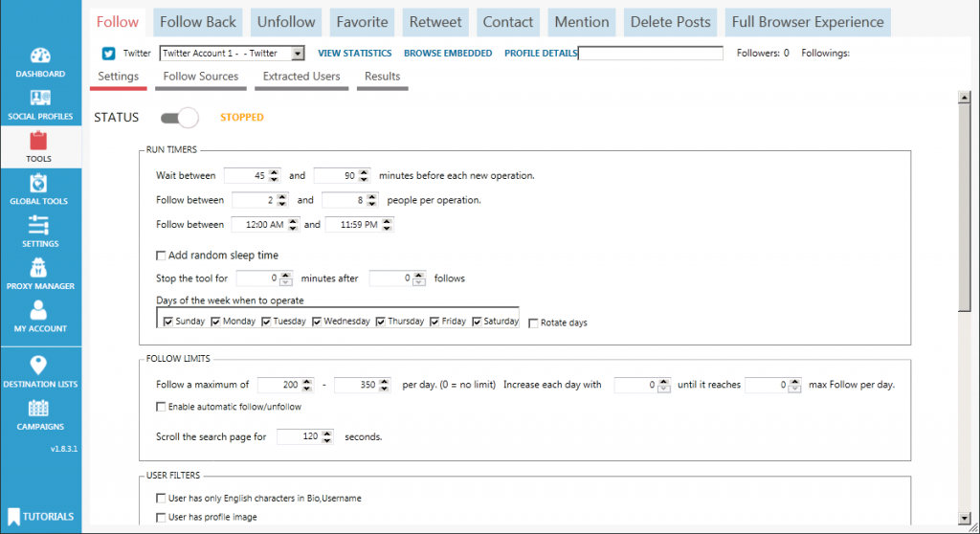Uncheck Wednesday operating day
980x534 pixels.
click(x=317, y=322)
